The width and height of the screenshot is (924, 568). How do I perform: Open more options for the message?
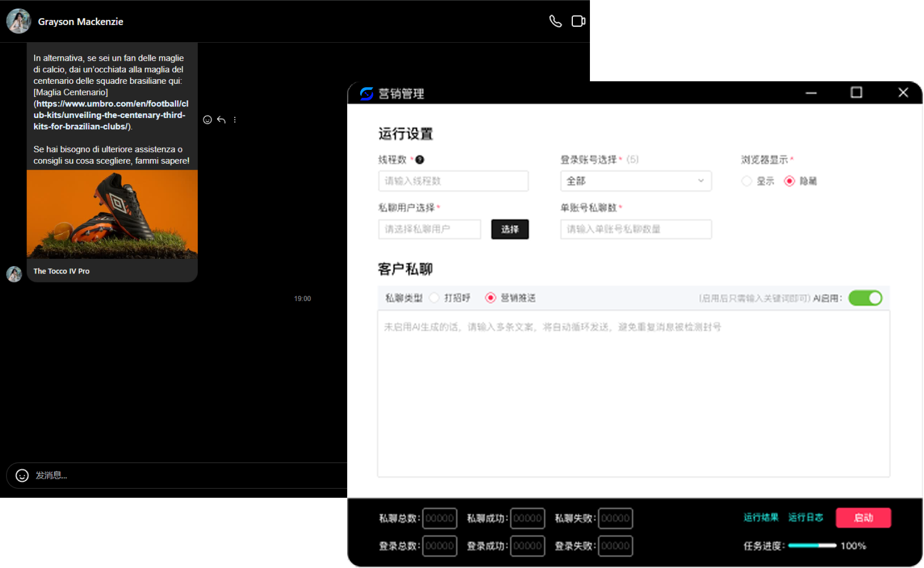pos(235,119)
